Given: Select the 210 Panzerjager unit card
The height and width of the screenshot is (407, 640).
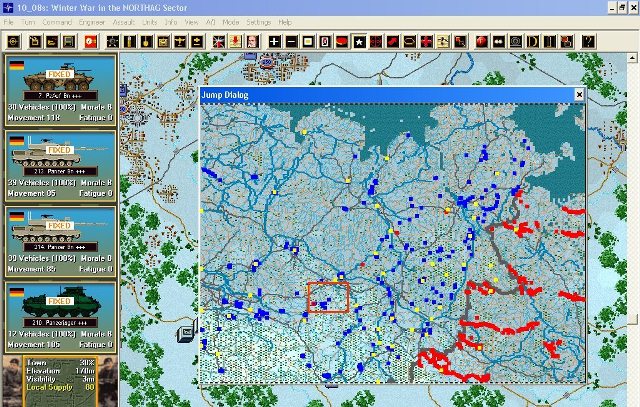Looking at the screenshot, I should tap(59, 317).
